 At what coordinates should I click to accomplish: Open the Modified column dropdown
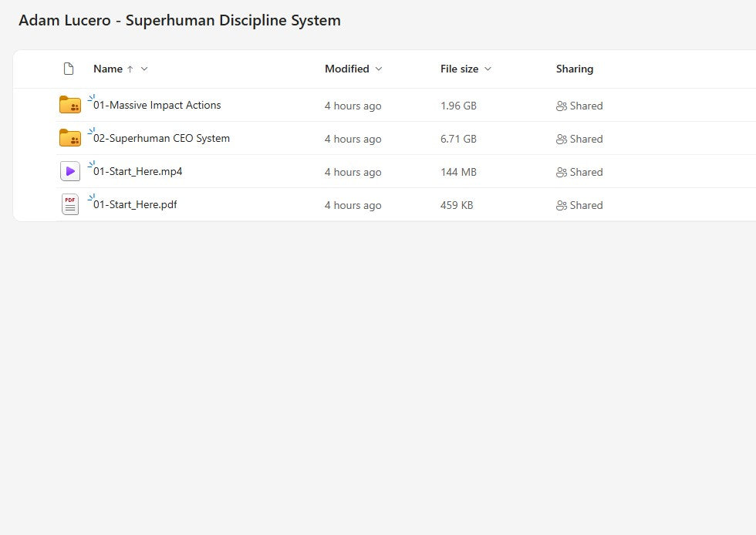point(378,69)
